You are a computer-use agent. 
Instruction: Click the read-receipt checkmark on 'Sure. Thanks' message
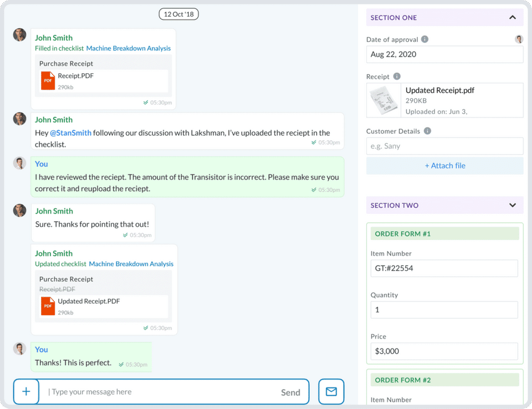pos(125,235)
